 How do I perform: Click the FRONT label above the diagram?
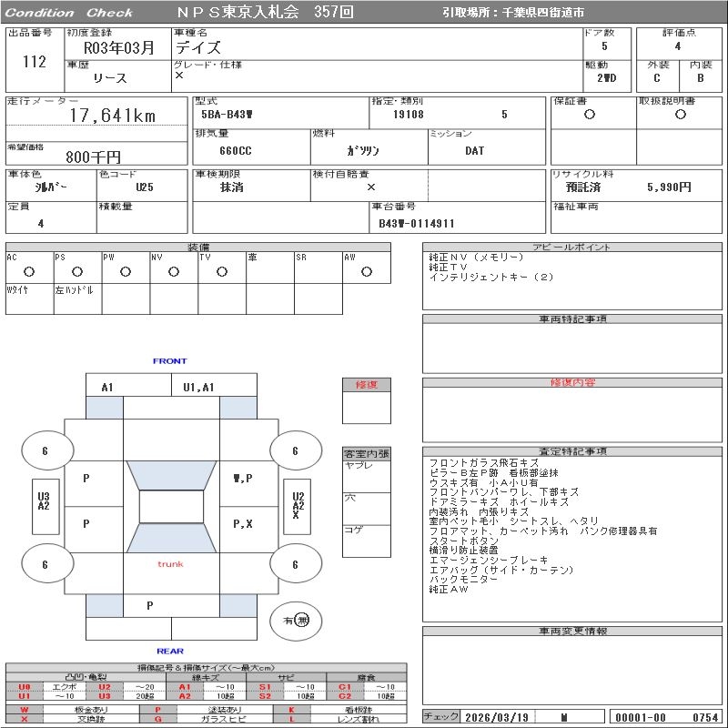(x=170, y=360)
